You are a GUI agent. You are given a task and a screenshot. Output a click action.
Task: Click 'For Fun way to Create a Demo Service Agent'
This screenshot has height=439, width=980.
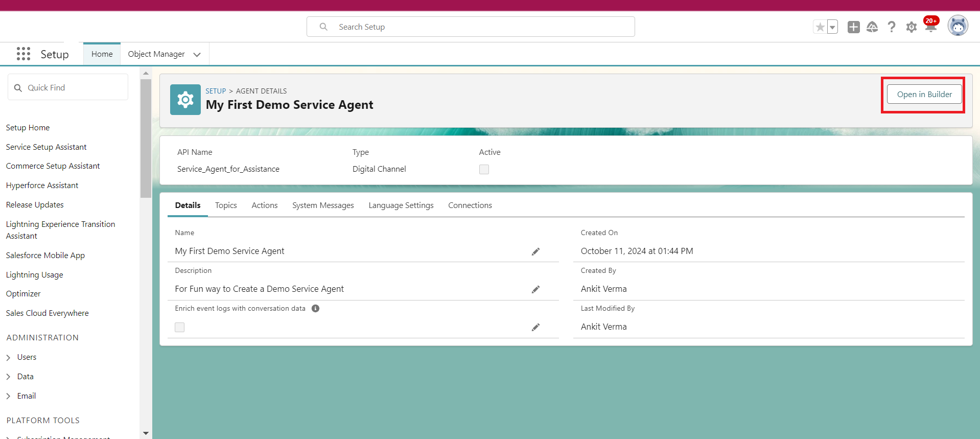tap(260, 289)
